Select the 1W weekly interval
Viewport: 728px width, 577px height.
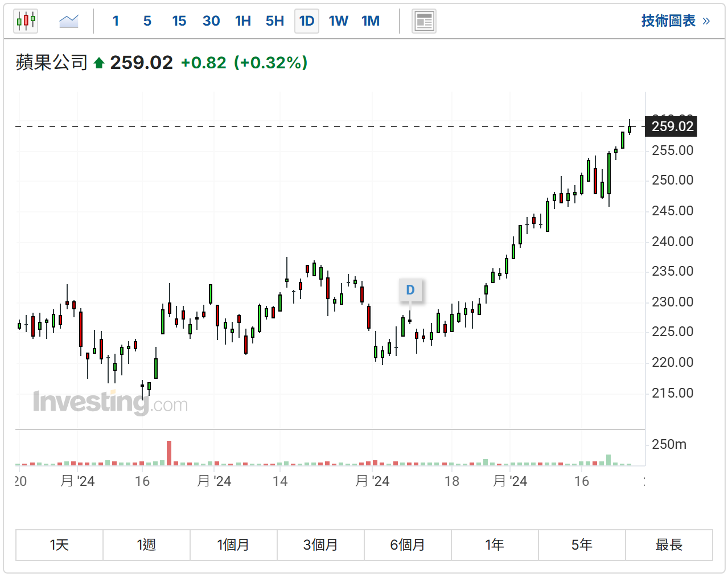coord(338,21)
